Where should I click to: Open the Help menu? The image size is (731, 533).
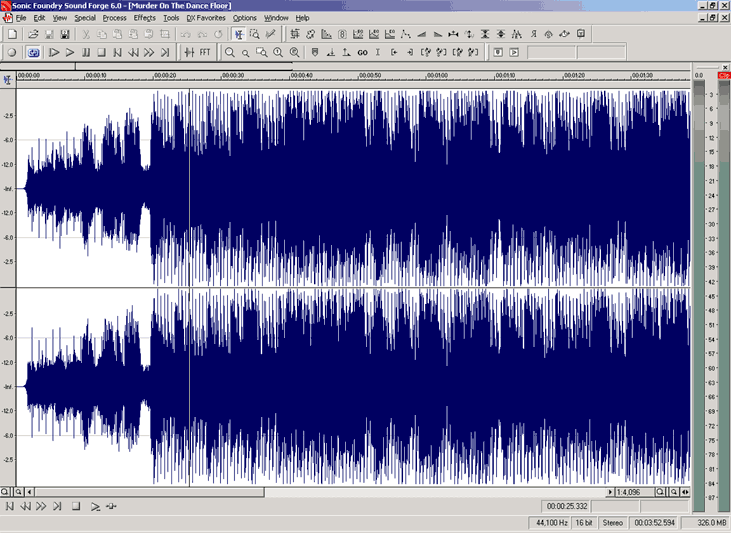(302, 18)
